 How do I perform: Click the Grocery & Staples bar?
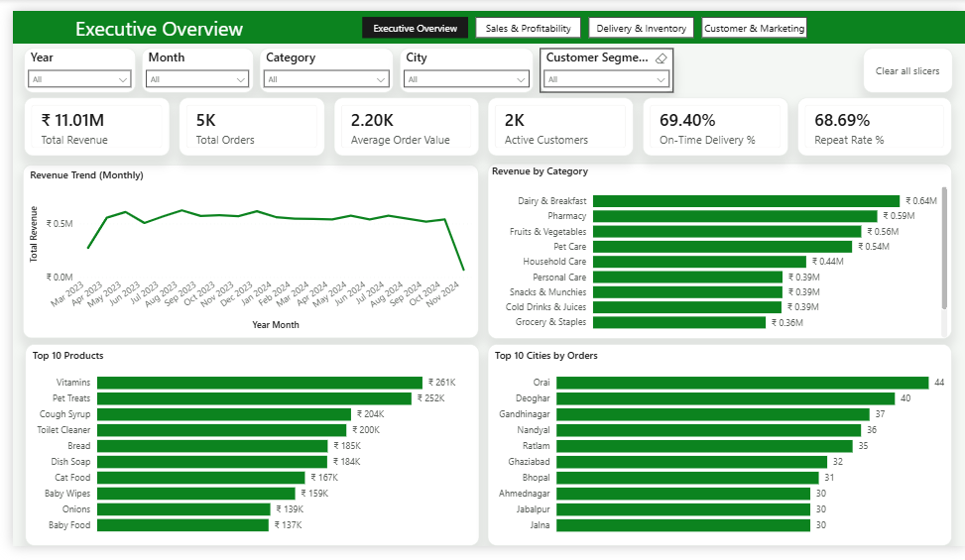(x=679, y=322)
